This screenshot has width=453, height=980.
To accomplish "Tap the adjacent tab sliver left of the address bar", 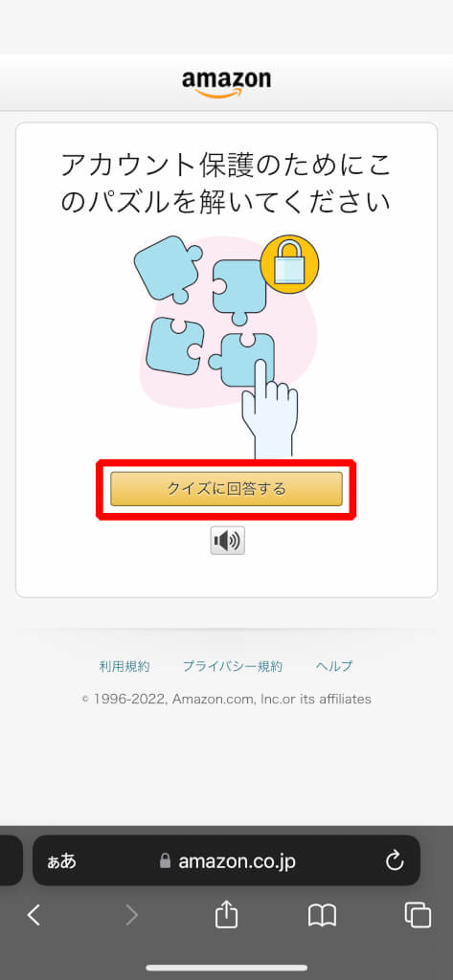I will click(11, 860).
